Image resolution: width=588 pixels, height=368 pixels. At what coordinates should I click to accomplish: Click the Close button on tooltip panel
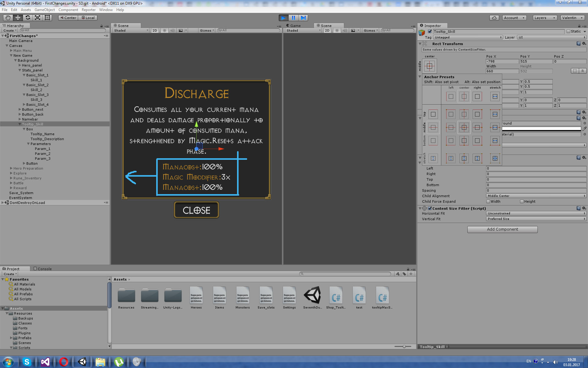click(x=196, y=210)
